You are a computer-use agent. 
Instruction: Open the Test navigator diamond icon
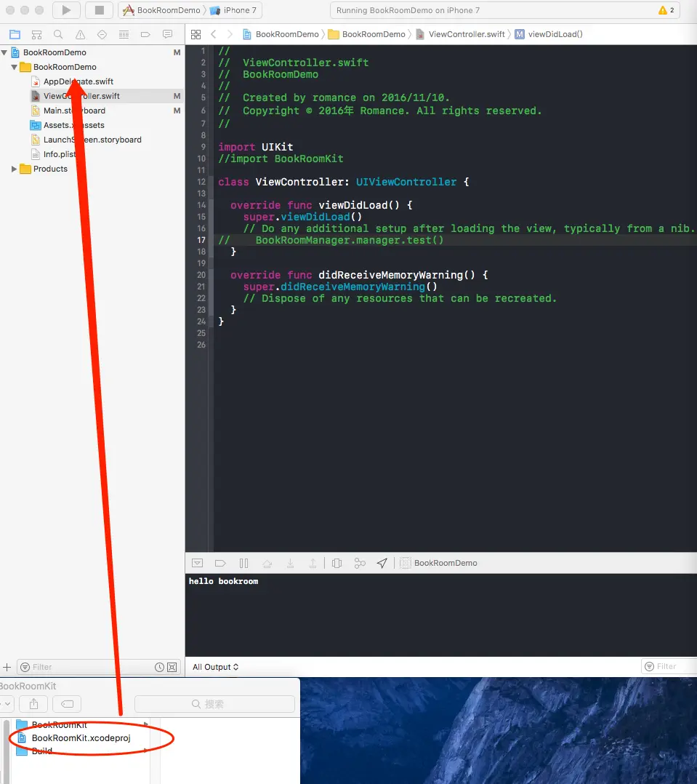[102, 34]
